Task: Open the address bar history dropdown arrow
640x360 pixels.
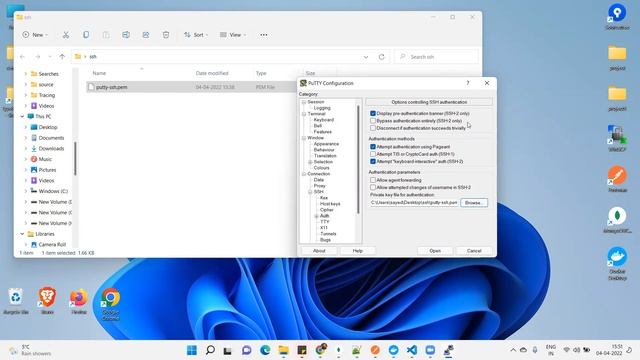Action: (x=366, y=57)
